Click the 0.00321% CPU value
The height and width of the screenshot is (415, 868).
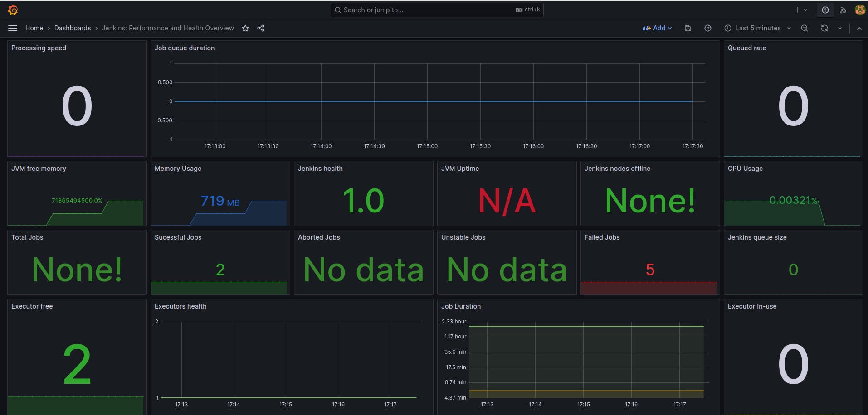(x=794, y=200)
